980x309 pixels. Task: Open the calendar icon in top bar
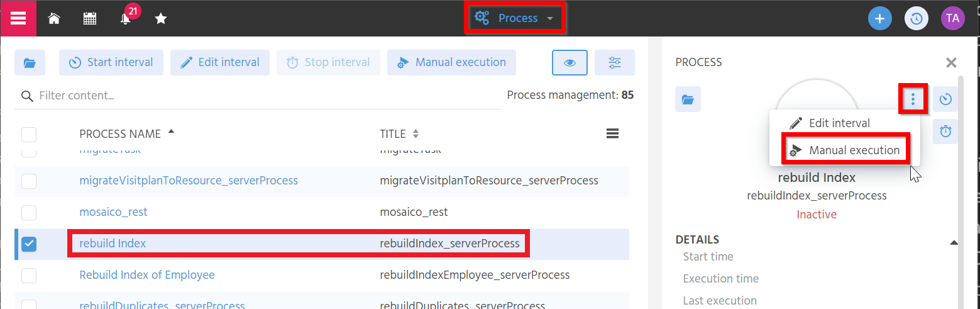[x=90, y=19]
